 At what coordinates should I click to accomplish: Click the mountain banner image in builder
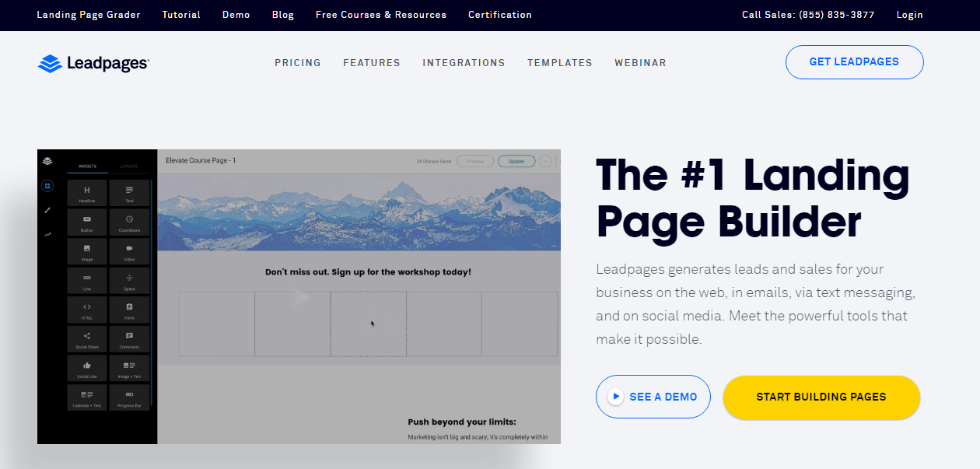pyautogui.click(x=359, y=212)
